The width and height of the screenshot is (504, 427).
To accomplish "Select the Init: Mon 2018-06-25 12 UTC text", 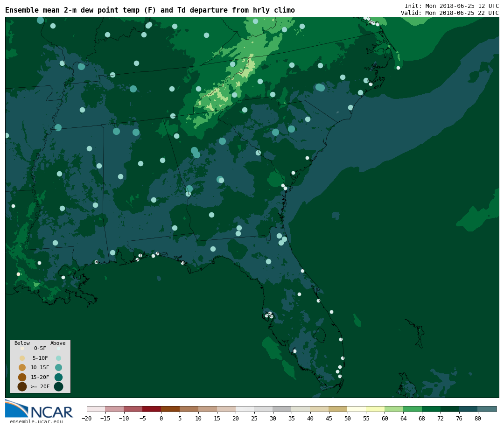I will pos(451,6).
